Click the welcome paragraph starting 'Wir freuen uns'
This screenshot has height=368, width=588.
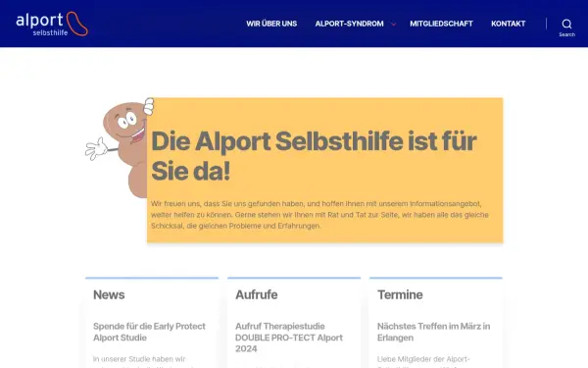[x=319, y=215]
